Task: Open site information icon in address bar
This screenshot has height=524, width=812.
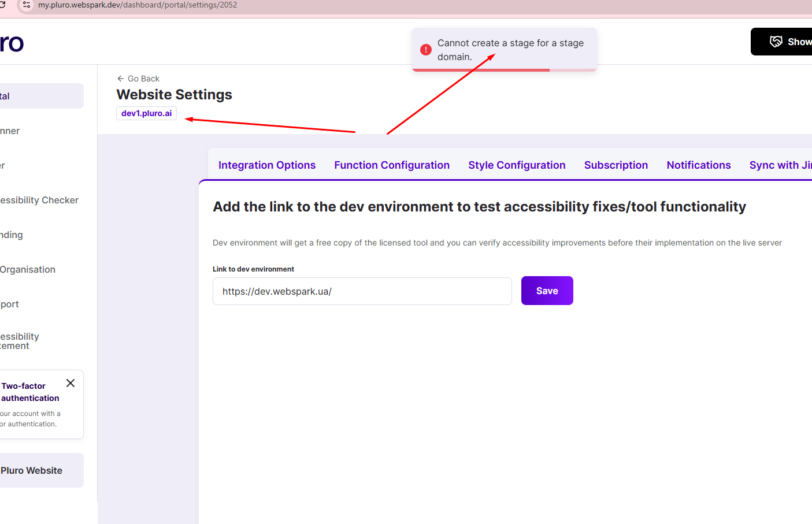Action: click(x=27, y=5)
